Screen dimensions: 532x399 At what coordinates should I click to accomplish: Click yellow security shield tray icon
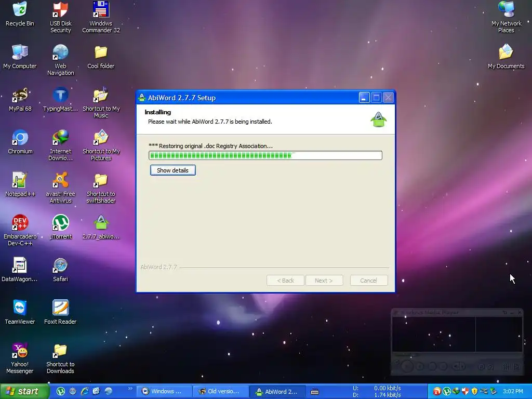[474, 391]
